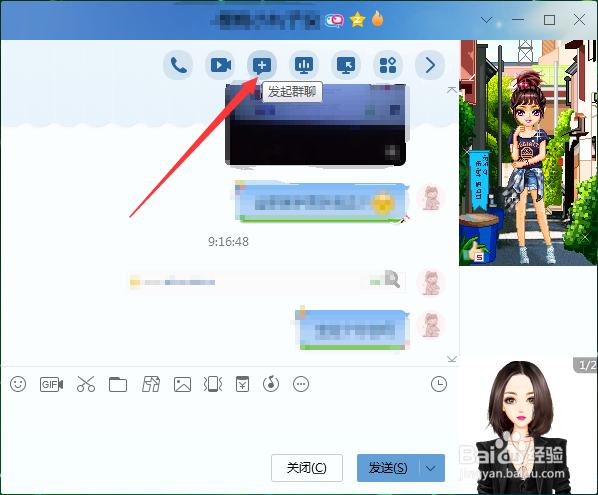Click the message scroll-to-top arrow
The width and height of the screenshot is (598, 495).
(452, 90)
